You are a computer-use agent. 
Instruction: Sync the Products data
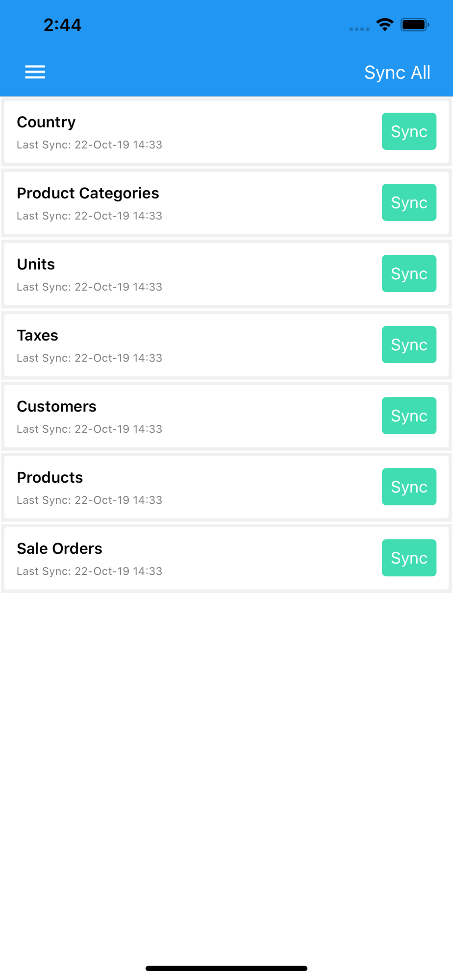point(409,487)
